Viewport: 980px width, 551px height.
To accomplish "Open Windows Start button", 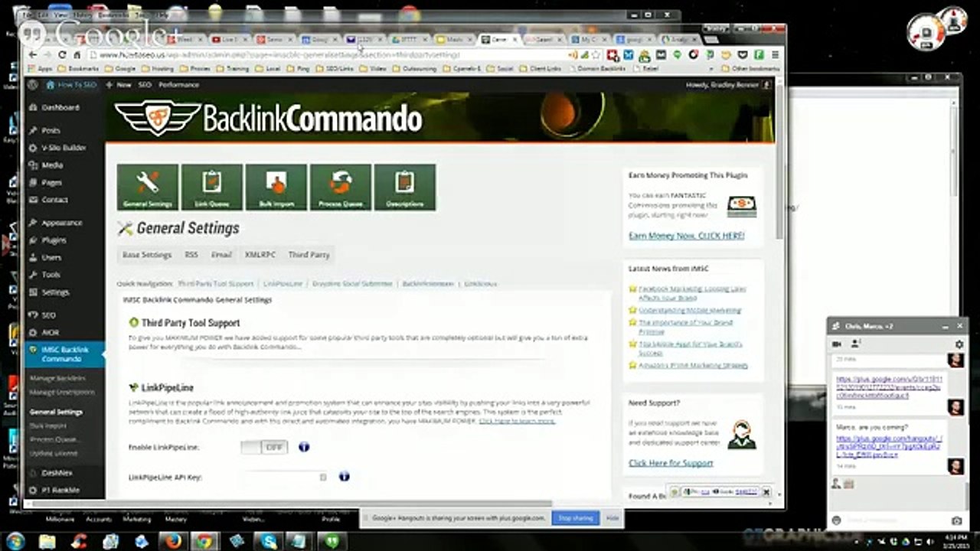I will [x=15, y=541].
